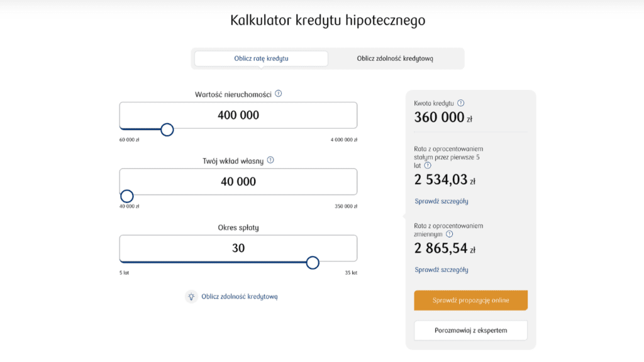
Task: Show tooltip for oprocentowaniem zmiennym installment
Action: pos(449,234)
